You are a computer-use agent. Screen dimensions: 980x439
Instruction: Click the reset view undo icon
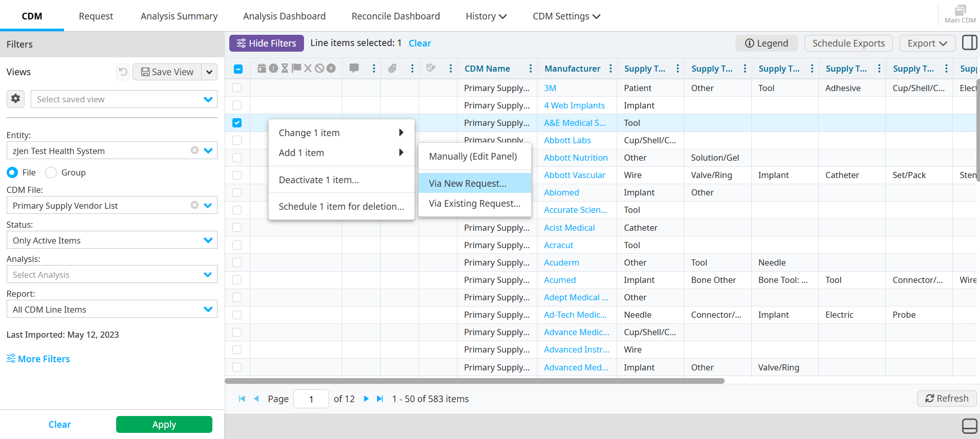[x=123, y=72]
